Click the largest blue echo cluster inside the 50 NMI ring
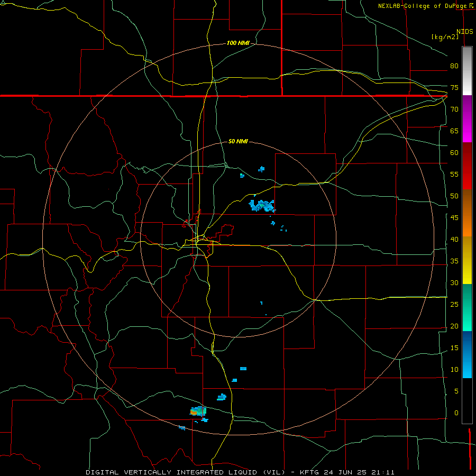Screen dimensions: 476x476 pyautogui.click(x=262, y=206)
